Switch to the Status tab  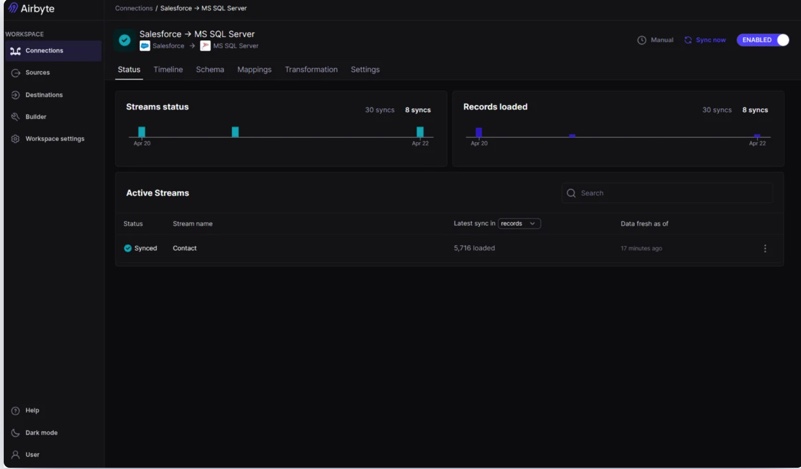point(129,69)
